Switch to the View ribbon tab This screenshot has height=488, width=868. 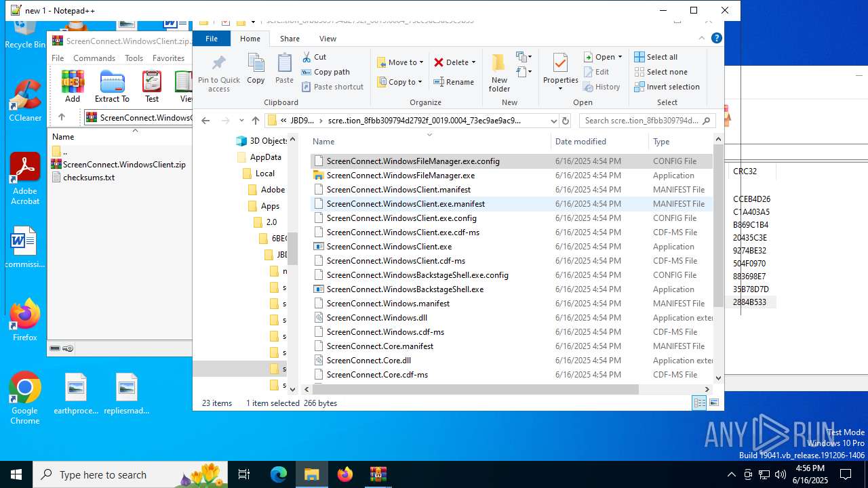pos(328,39)
